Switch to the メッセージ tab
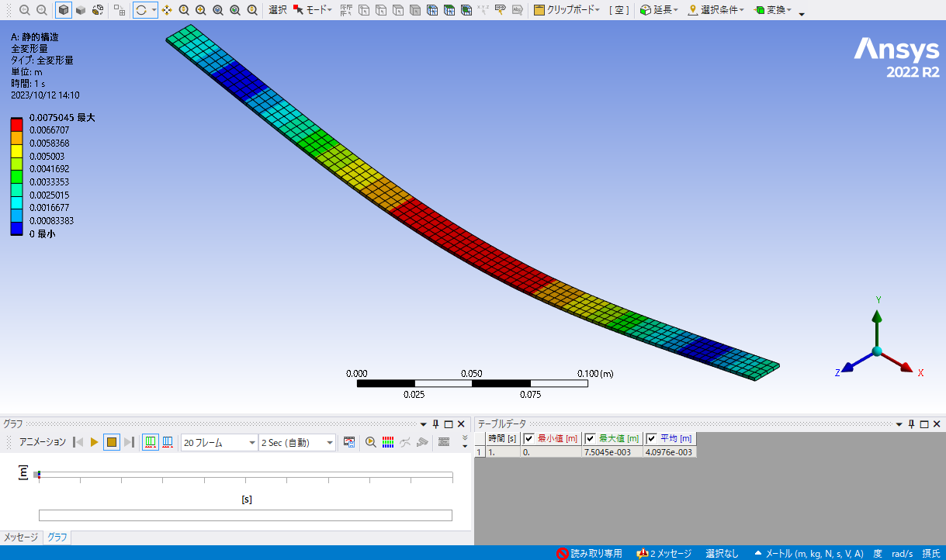Screen dimensions: 946x560 (21, 537)
